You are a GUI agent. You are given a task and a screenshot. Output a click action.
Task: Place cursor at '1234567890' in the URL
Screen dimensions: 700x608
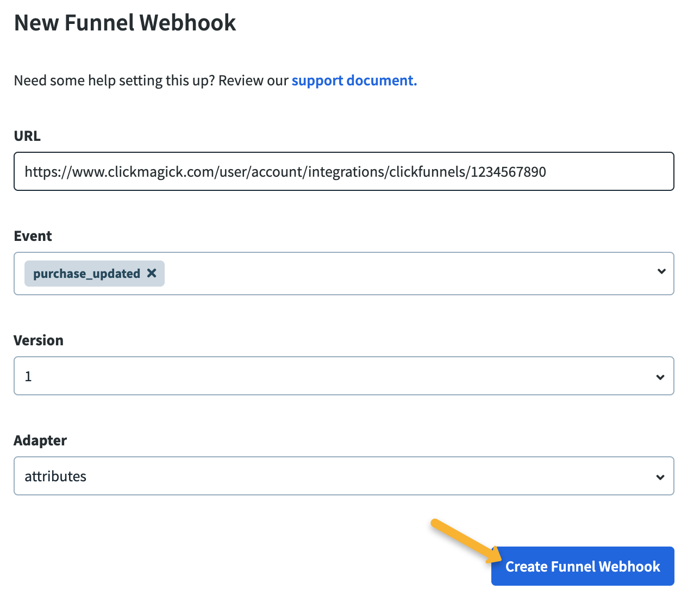tap(508, 172)
